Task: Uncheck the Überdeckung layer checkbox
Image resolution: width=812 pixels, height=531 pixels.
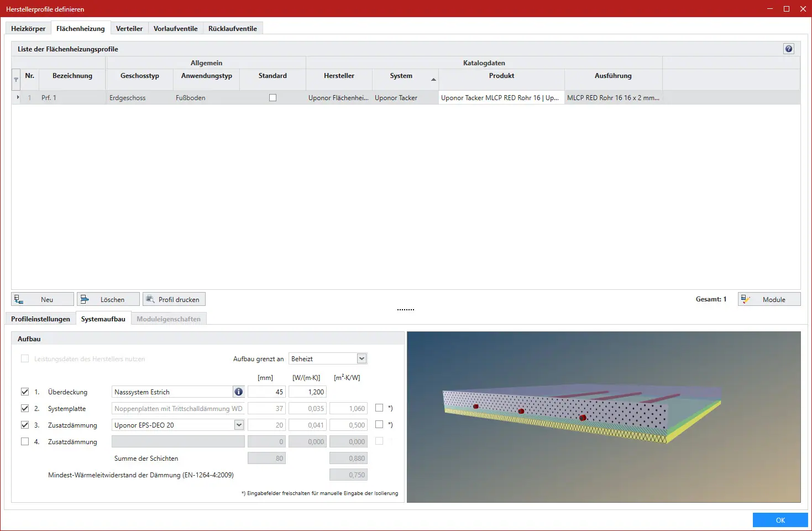Action: [x=25, y=392]
